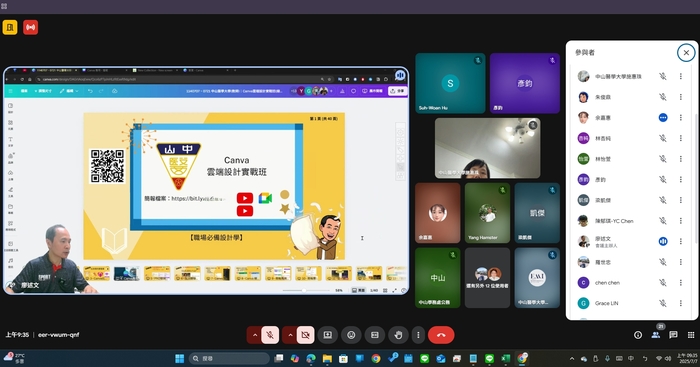Open the present screen option
This screenshot has width=700, height=367.
tap(328, 335)
